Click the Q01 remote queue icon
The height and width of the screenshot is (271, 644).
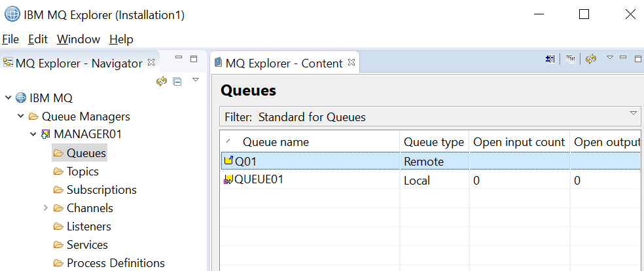pos(229,161)
